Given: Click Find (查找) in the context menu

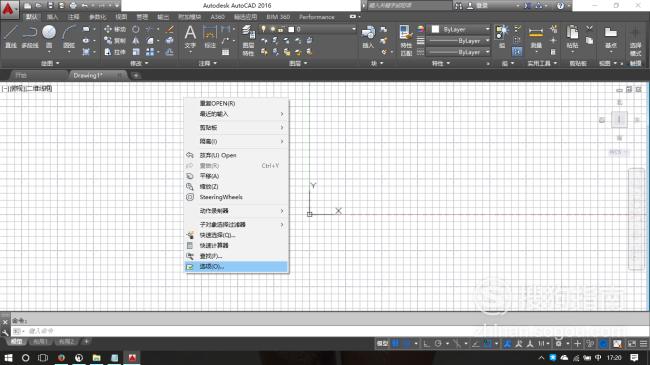Looking at the screenshot, I should [x=236, y=256].
